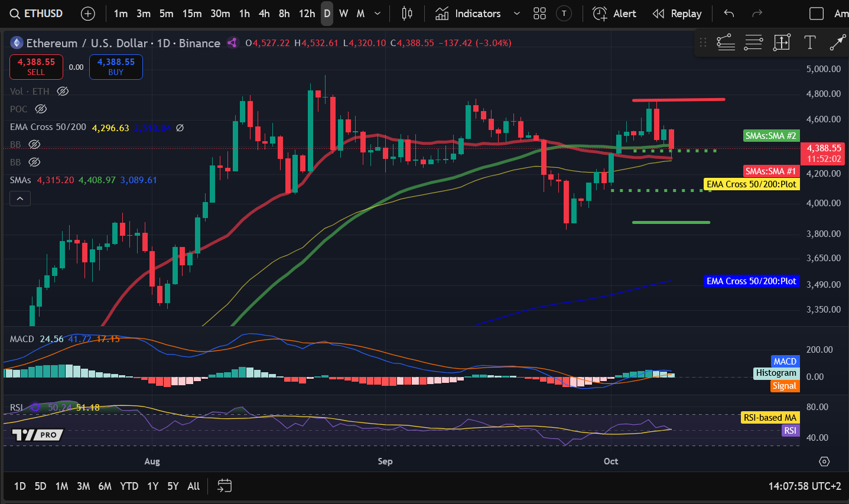The height and width of the screenshot is (504, 849).
Task: Open the go-to-date calendar icon
Action: pos(225,486)
